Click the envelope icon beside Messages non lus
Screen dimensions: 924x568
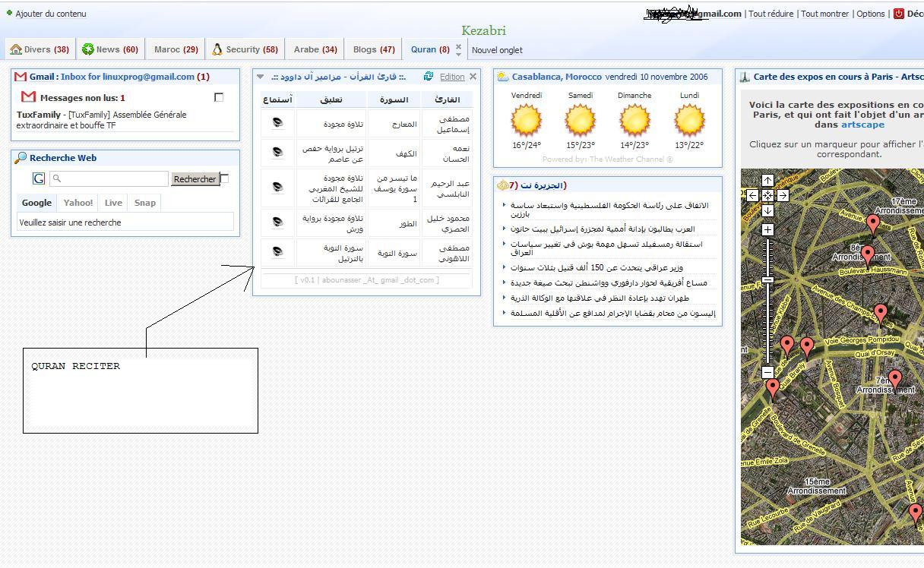pyautogui.click(x=29, y=97)
